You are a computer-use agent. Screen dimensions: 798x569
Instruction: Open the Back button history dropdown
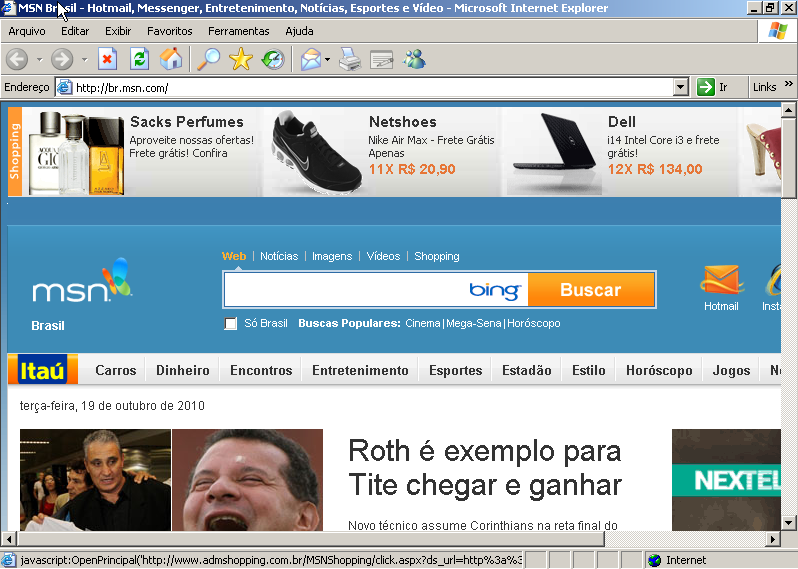tap(39, 60)
